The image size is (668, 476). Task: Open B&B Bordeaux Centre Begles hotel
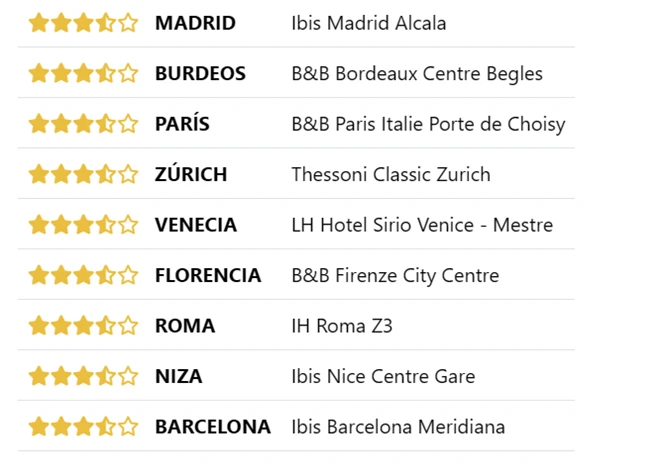point(417,73)
